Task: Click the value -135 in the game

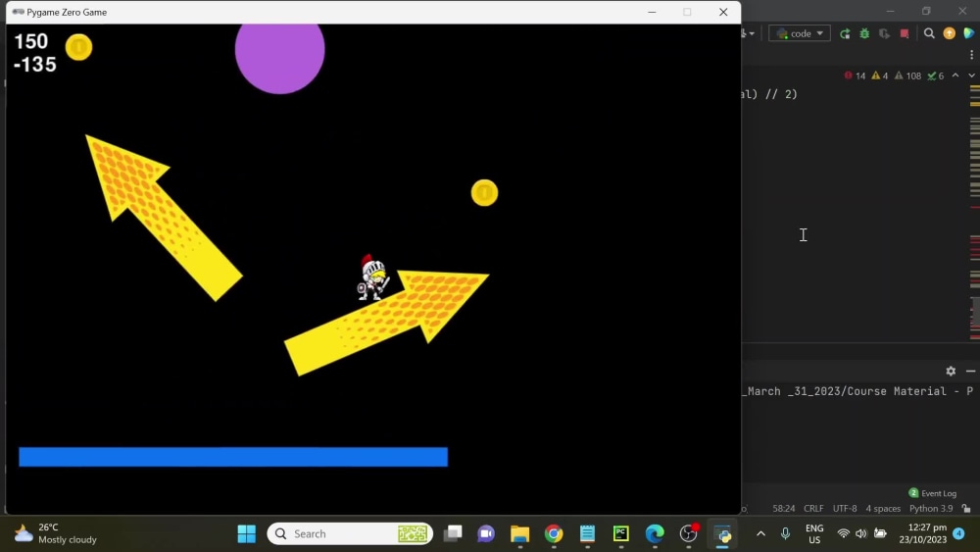Action: pyautogui.click(x=35, y=65)
